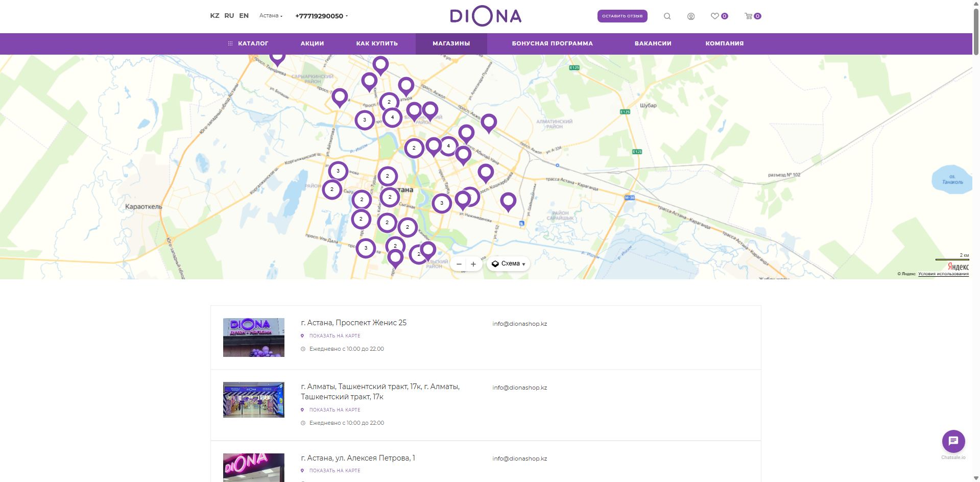Open the search magnifier icon
Viewport: 980px width, 482px height.
coord(667,16)
